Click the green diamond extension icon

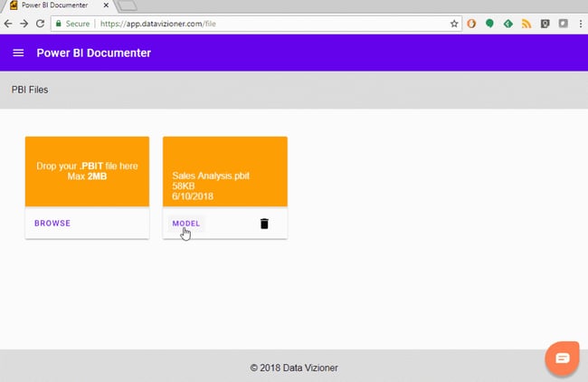click(x=508, y=24)
